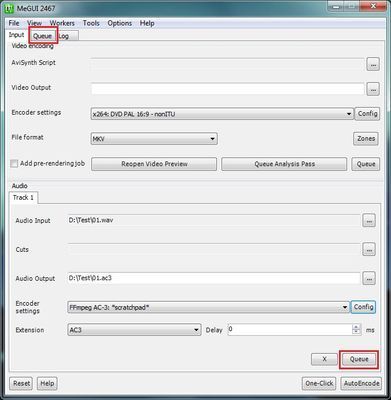This screenshot has width=391, height=400.
Task: Browse for Cuts file
Action: pos(369,249)
